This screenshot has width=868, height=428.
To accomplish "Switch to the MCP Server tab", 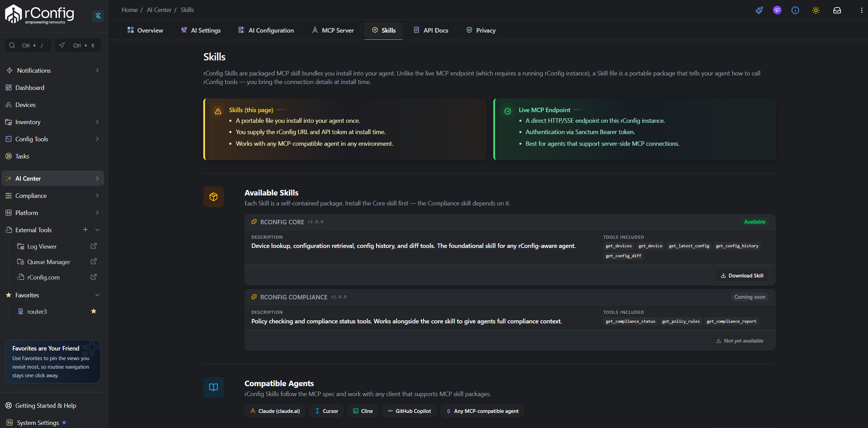I will (x=333, y=30).
